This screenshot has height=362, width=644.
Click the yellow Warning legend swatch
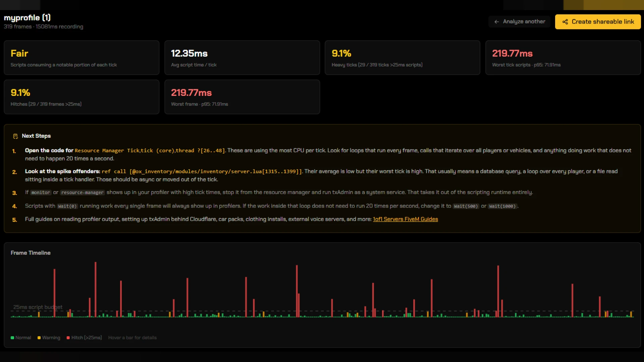(39, 338)
